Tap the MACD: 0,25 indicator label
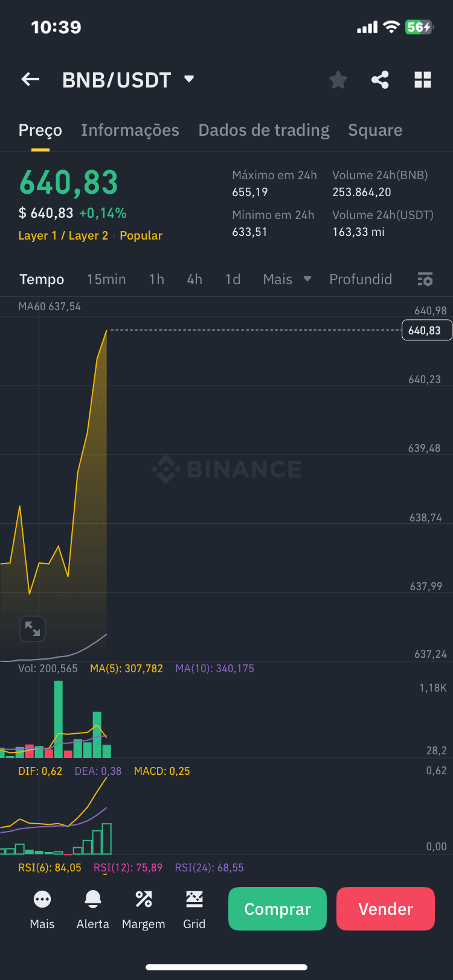This screenshot has height=980, width=453. (x=162, y=771)
